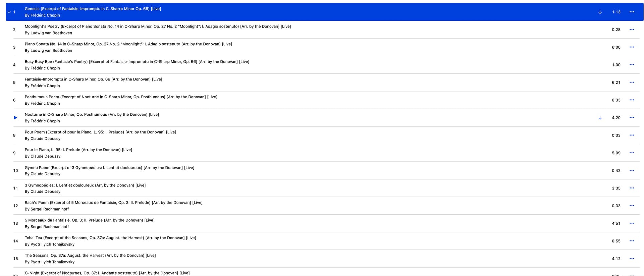Expand options menu for Rach's Poem
The height and width of the screenshot is (276, 644).
(632, 206)
